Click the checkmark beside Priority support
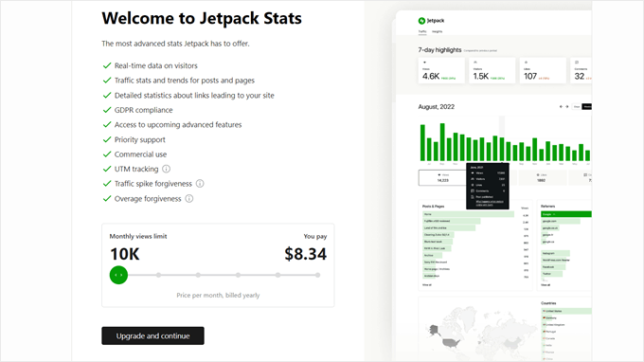The image size is (644, 362). tap(107, 139)
